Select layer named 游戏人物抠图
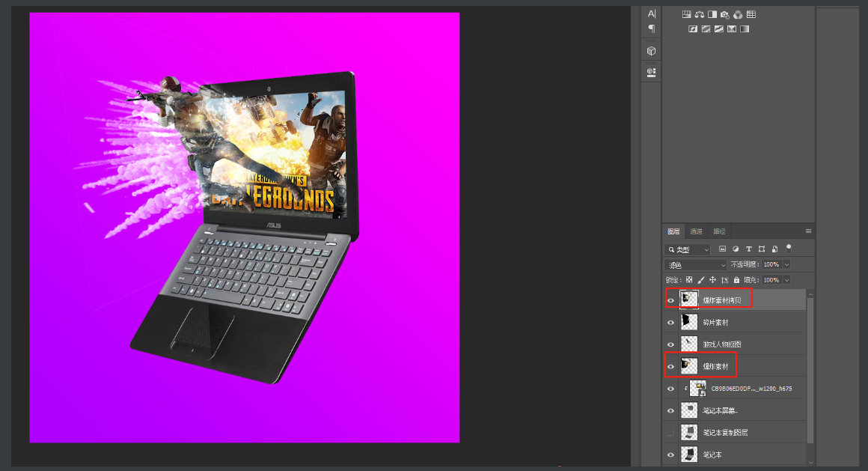868x471 pixels. tap(722, 344)
